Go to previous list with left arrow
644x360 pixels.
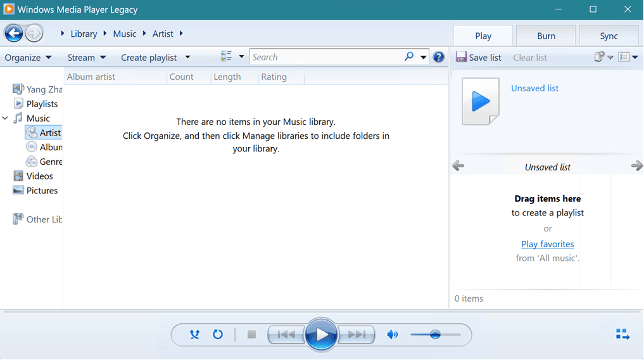coord(458,166)
